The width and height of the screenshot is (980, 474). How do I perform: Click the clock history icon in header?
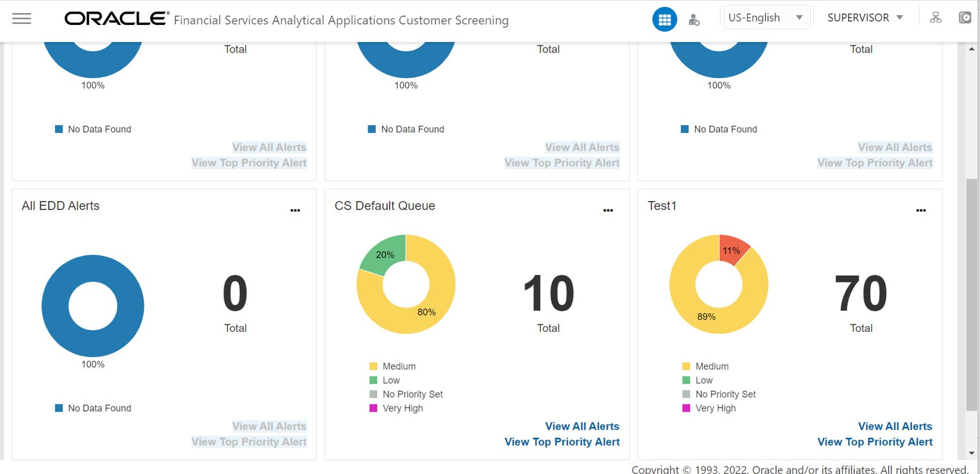pos(965,18)
